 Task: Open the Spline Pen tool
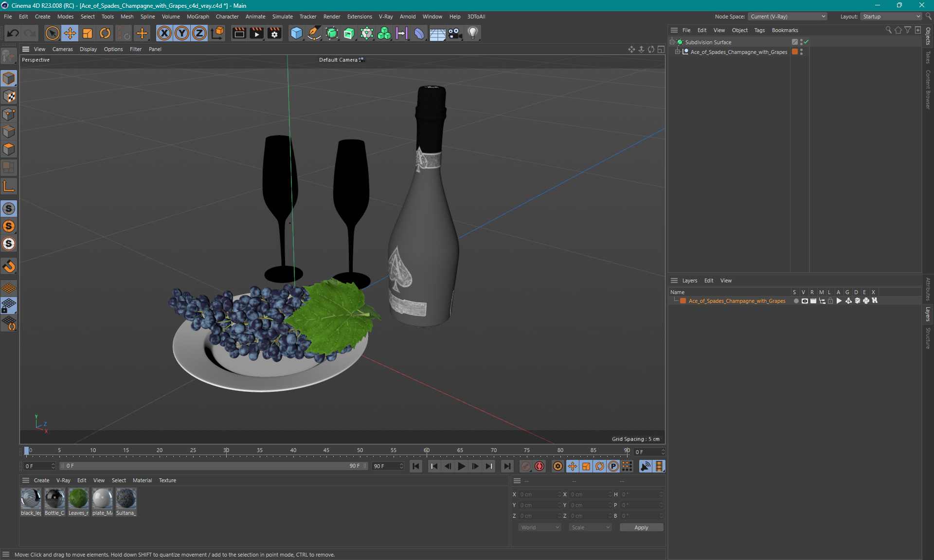(x=314, y=33)
